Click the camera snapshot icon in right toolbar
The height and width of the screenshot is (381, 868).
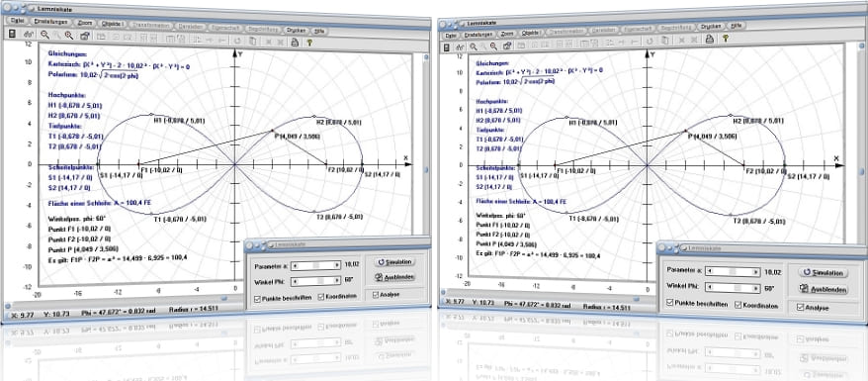(x=506, y=46)
